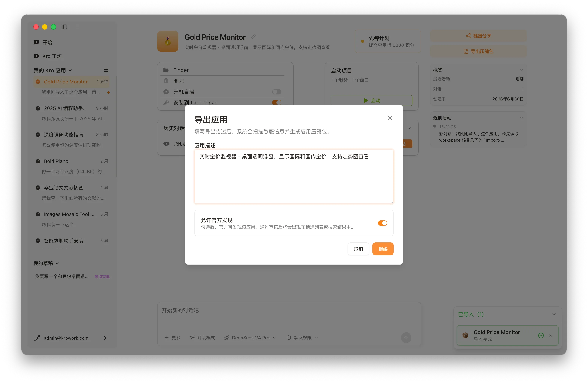Toggle the eye icon in 历史对话
The width and height of the screenshot is (588, 383).
click(167, 144)
